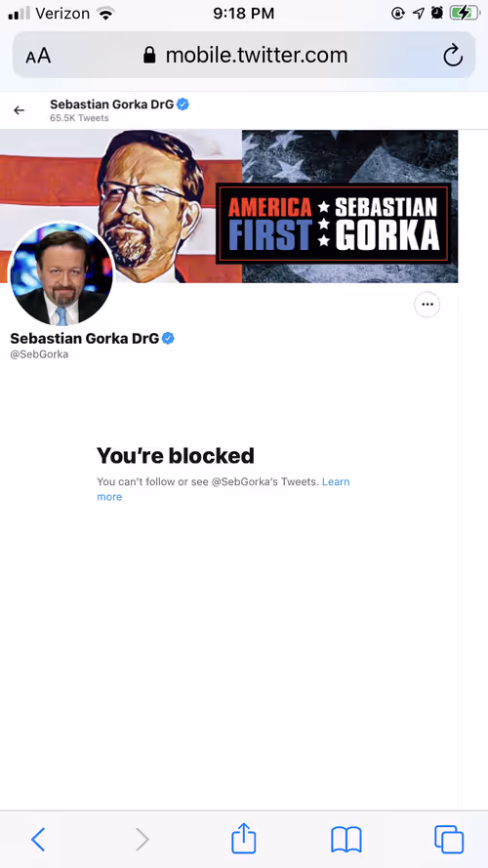Open the three-dot more options button
This screenshot has height=868, width=488.
pos(427,304)
